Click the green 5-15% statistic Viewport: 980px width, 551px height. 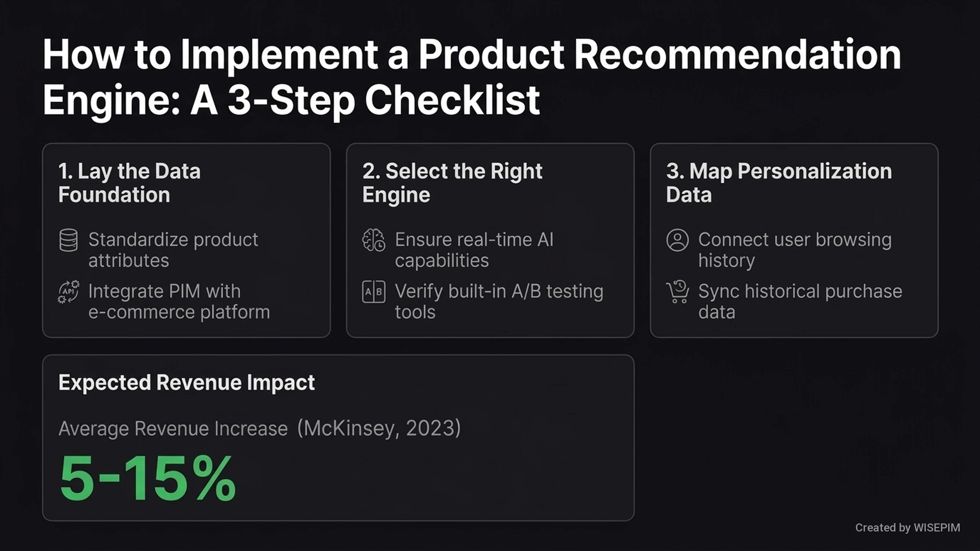[148, 478]
